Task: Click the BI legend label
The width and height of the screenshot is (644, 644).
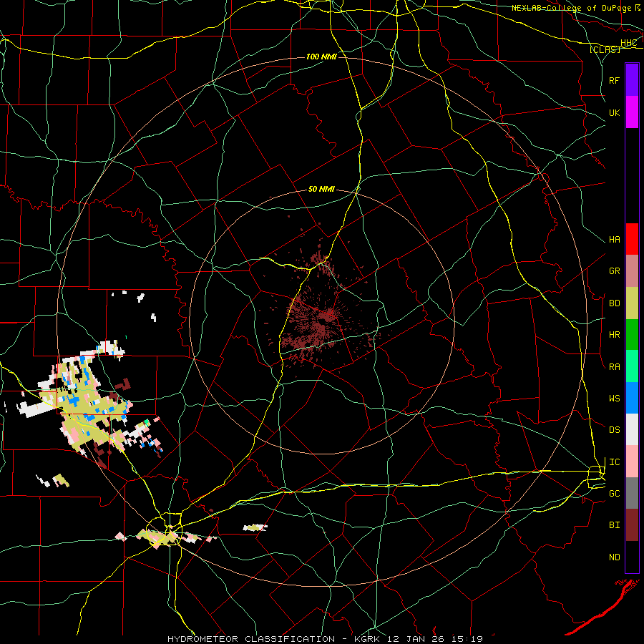Action: pyautogui.click(x=615, y=525)
